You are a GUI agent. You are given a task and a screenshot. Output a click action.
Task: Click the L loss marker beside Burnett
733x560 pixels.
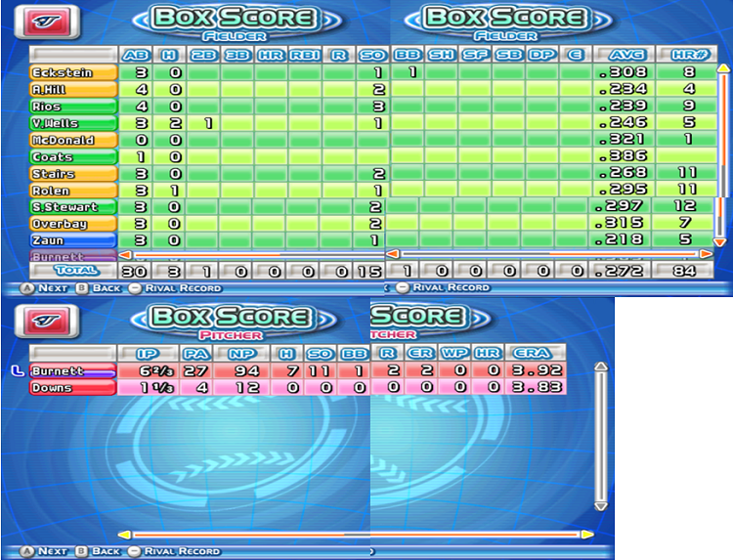[18, 371]
